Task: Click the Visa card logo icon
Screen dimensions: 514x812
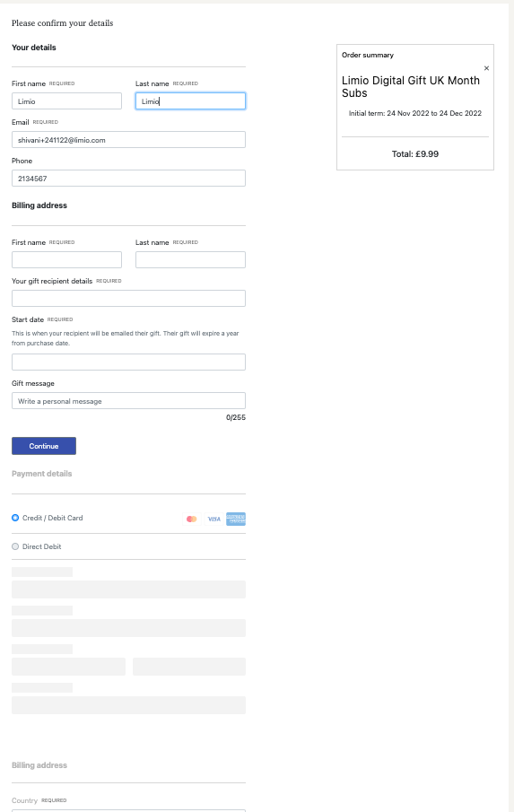Action: (213, 519)
